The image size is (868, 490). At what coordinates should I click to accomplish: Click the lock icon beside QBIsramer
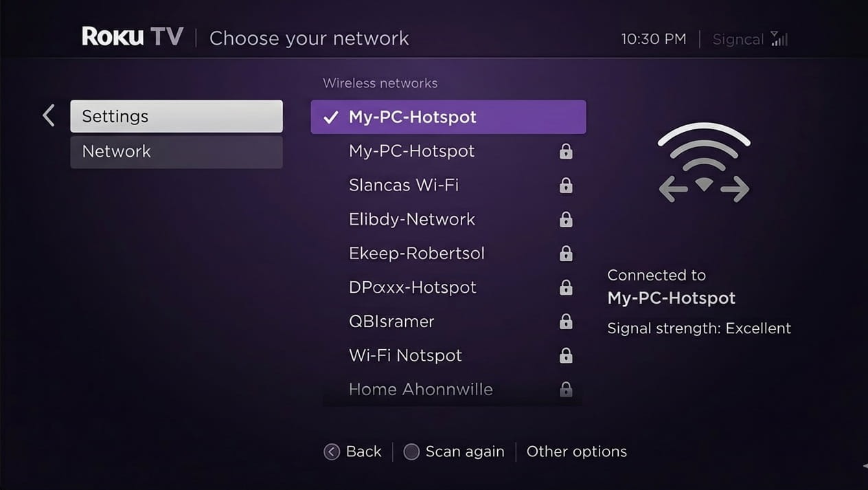[x=566, y=322]
